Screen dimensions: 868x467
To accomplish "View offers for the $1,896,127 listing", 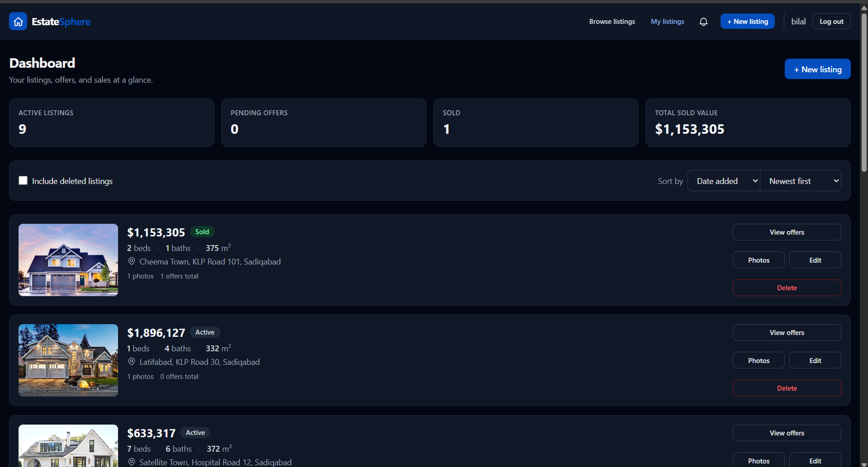I will click(787, 332).
